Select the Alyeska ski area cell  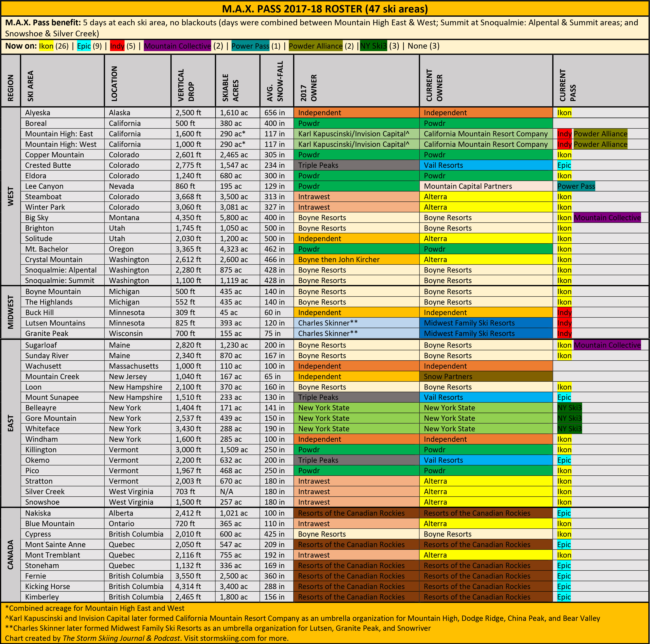tap(38, 113)
